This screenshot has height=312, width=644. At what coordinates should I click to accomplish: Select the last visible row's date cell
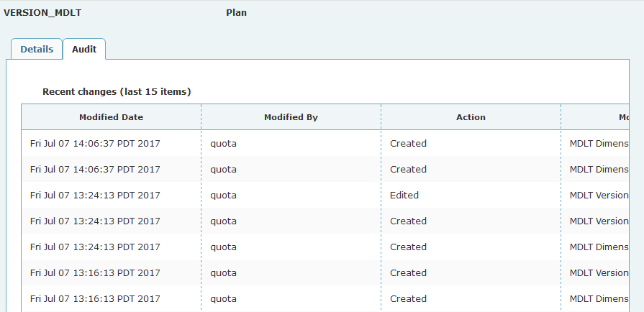coord(95,298)
